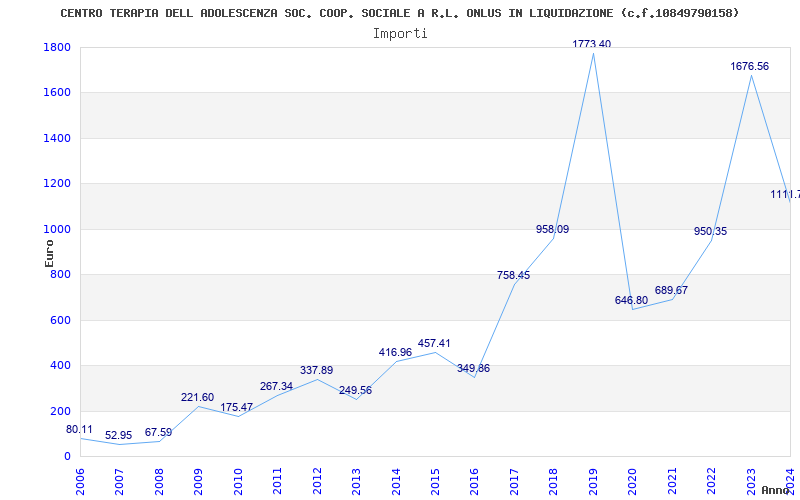The width and height of the screenshot is (800, 500).
Task: Select year 2020 on the x-axis
Action: pos(633,481)
